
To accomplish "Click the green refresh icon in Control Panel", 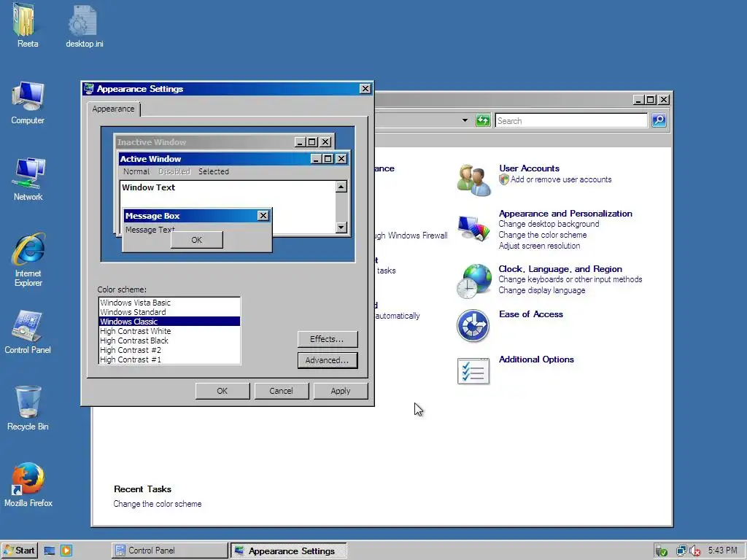I will 483,120.
